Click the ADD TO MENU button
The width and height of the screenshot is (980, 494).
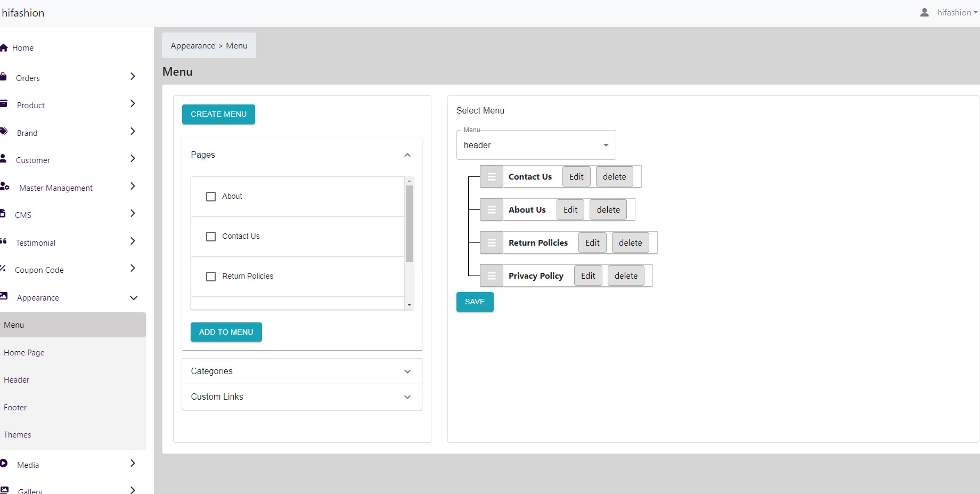tap(226, 332)
